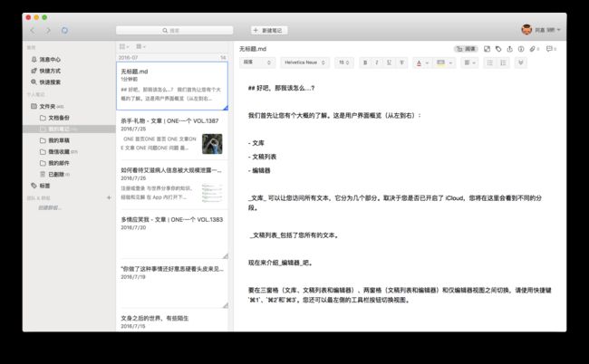Show note info with the info icon

tap(521, 49)
